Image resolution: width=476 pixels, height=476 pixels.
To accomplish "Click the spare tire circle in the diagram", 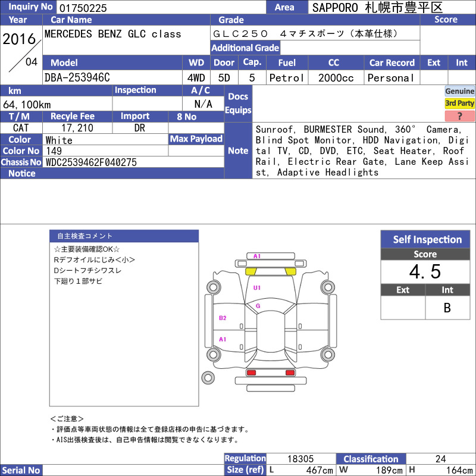I will (x=208, y=378).
